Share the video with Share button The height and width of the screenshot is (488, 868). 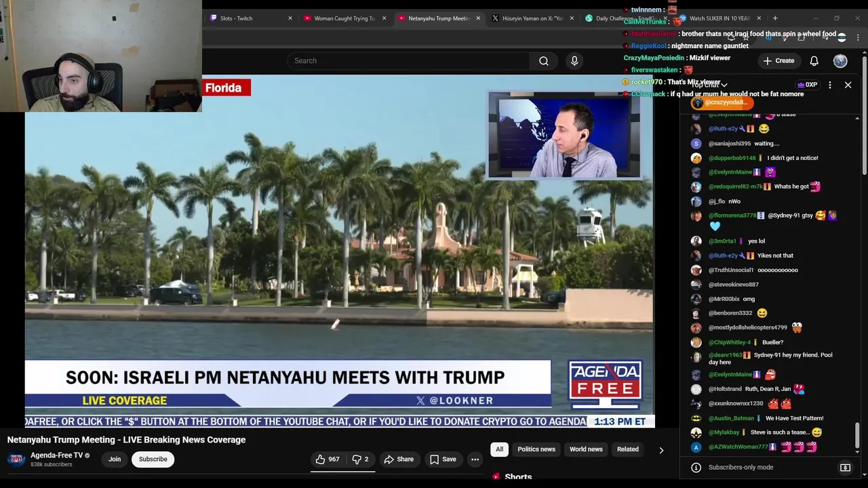pyautogui.click(x=398, y=460)
